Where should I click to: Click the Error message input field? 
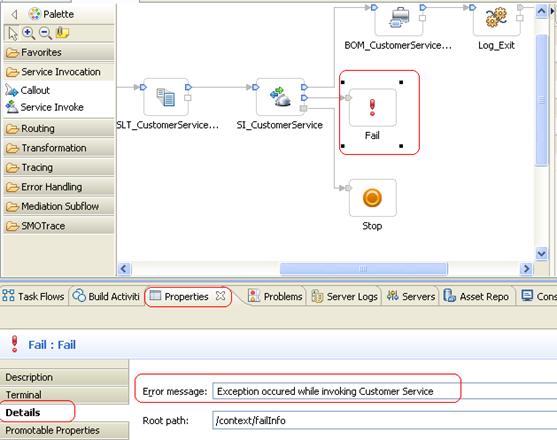pos(384,391)
